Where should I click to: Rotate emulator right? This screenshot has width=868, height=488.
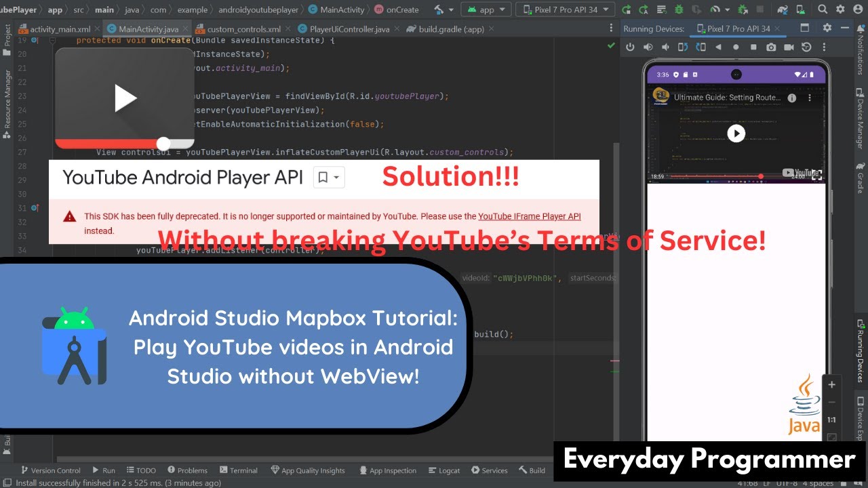[x=701, y=47]
